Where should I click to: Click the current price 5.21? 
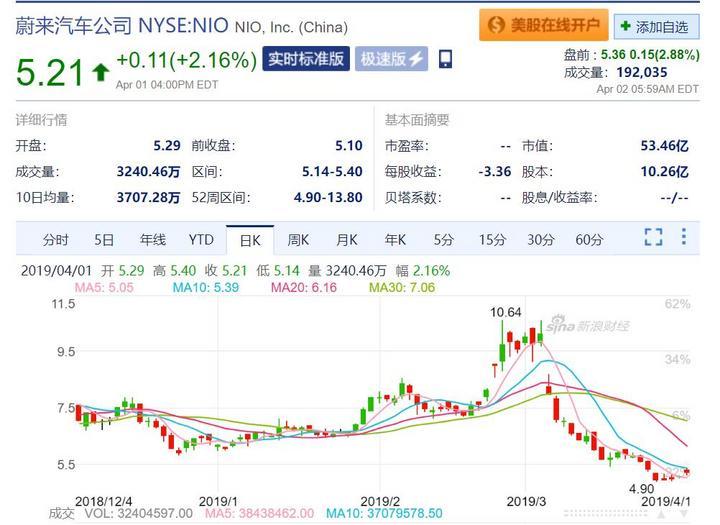[x=50, y=72]
